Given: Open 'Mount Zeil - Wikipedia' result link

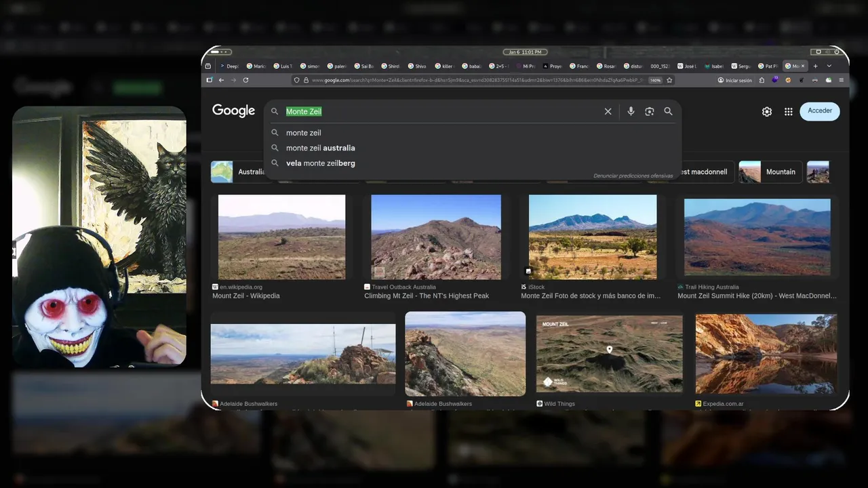Looking at the screenshot, I should pos(245,296).
